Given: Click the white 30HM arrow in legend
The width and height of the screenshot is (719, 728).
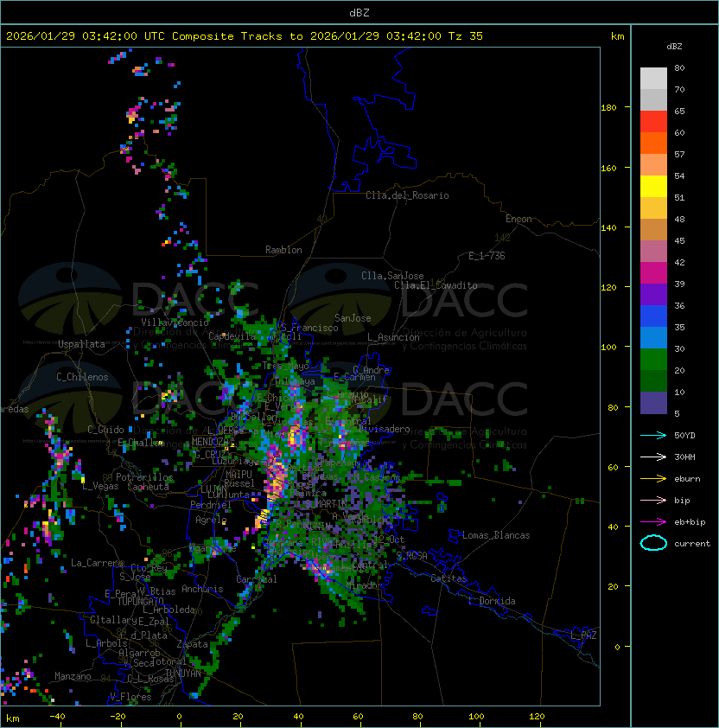Looking at the screenshot, I should [x=653, y=457].
